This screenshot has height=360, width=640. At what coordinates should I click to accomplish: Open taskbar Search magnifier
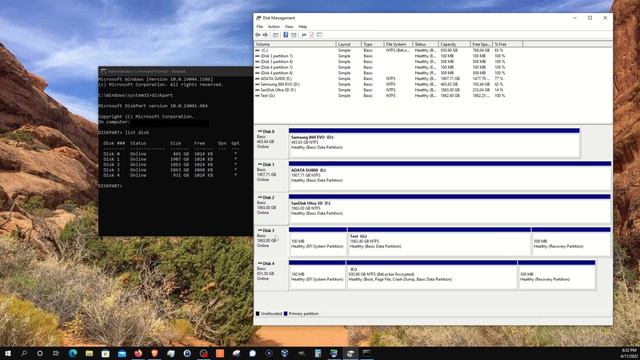point(24,353)
